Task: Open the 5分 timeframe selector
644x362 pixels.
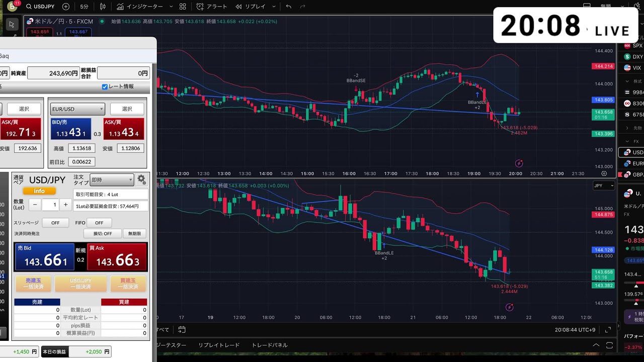Action: (84, 7)
